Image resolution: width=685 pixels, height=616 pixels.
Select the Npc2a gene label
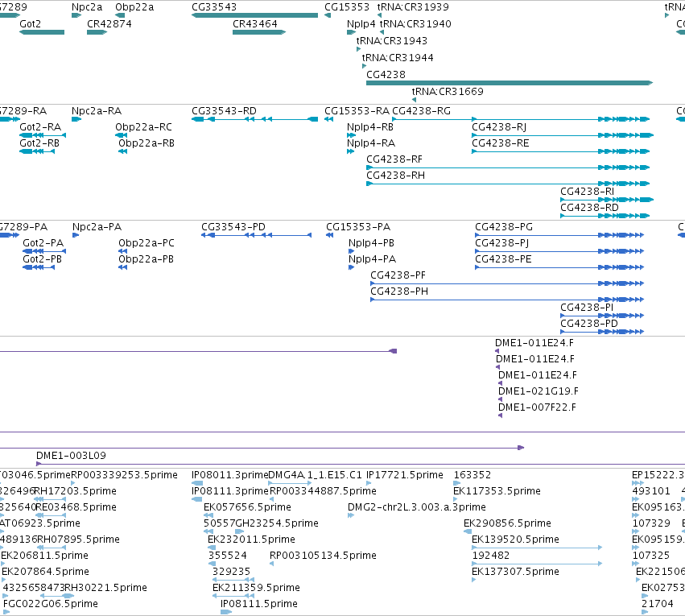click(87, 7)
